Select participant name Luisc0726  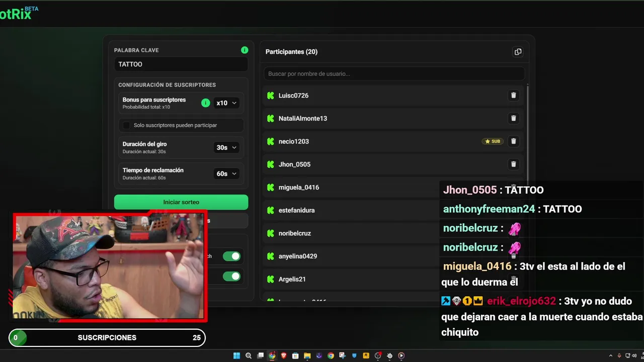click(x=293, y=96)
